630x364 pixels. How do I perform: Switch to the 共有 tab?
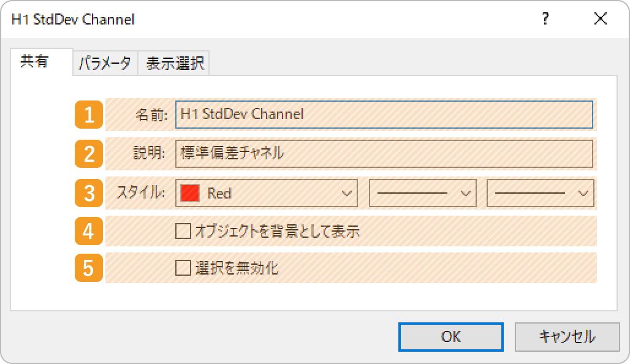click(x=42, y=62)
